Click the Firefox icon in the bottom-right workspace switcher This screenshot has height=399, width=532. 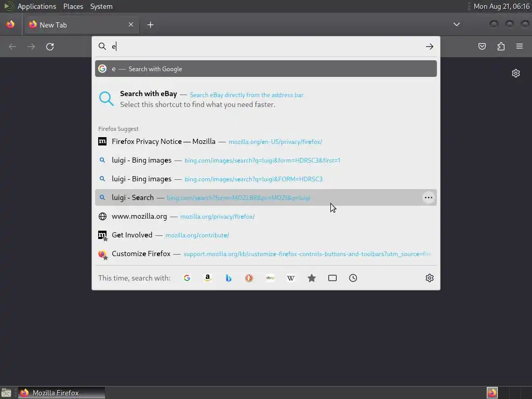click(492, 393)
